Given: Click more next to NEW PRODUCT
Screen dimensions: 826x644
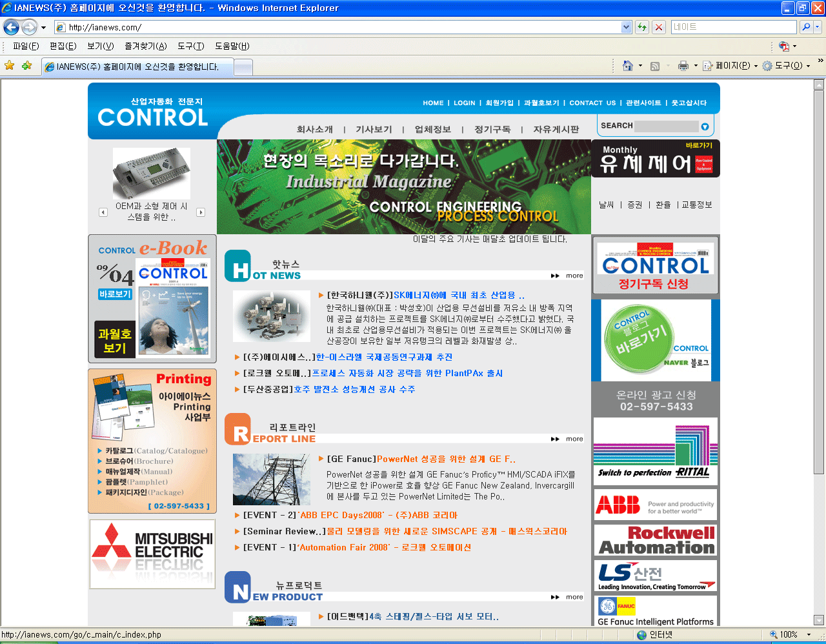Looking at the screenshot, I should pos(567,597).
